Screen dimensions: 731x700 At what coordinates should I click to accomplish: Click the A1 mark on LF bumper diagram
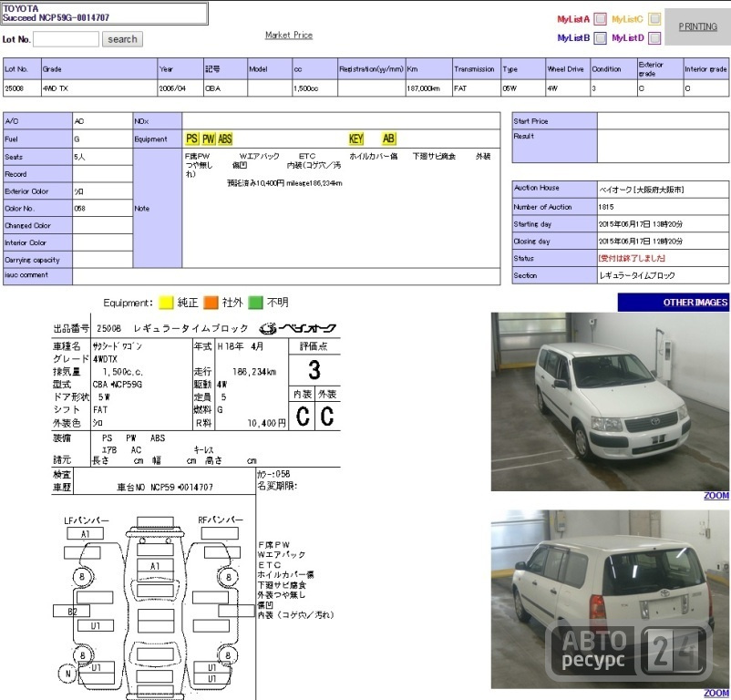86,534
